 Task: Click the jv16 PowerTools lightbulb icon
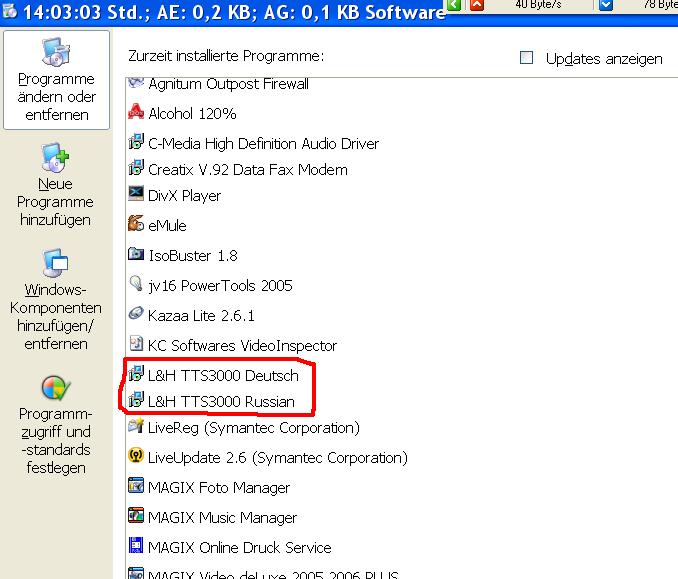[136, 283]
